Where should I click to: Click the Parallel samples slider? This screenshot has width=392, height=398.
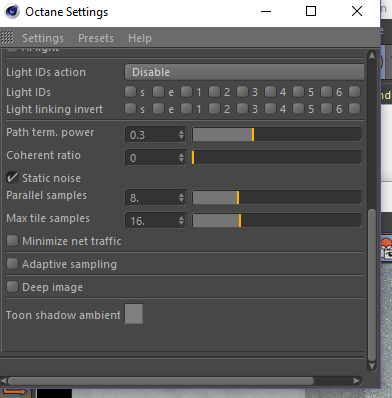click(277, 198)
